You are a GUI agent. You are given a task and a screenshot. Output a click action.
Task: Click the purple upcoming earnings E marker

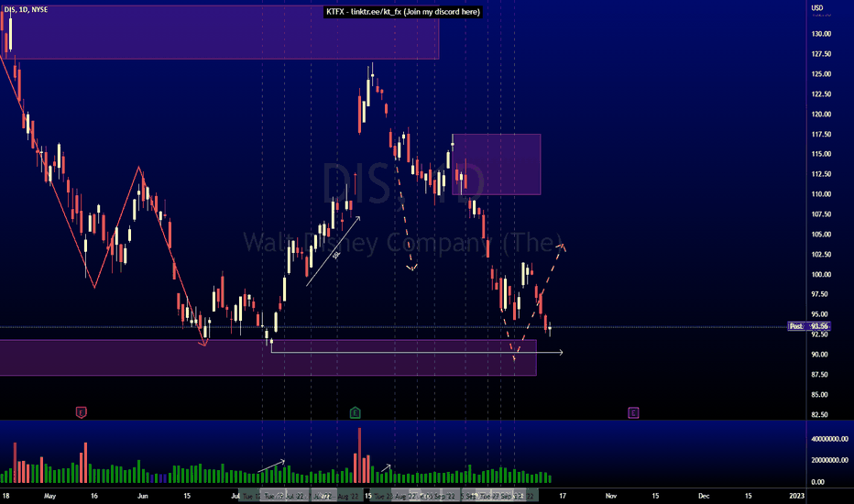633,412
